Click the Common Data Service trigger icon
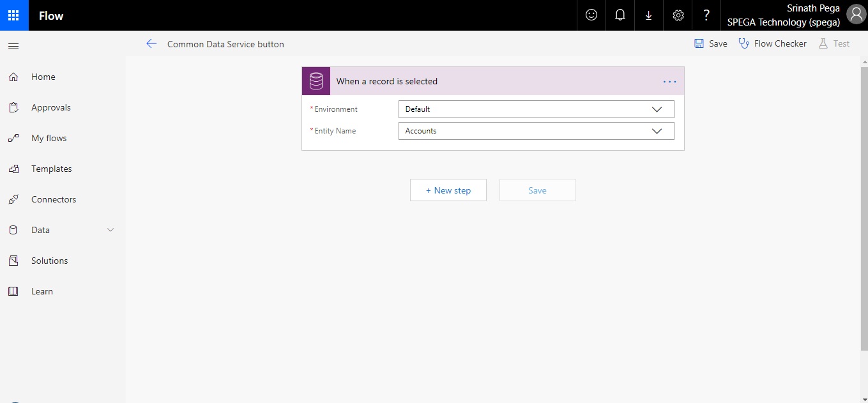Screen dimensions: 868x403 (316, 81)
